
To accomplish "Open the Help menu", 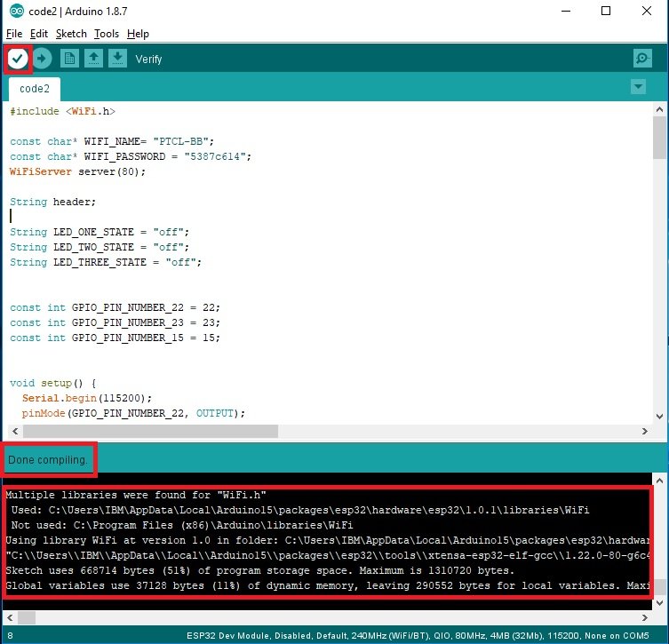I will point(138,34).
